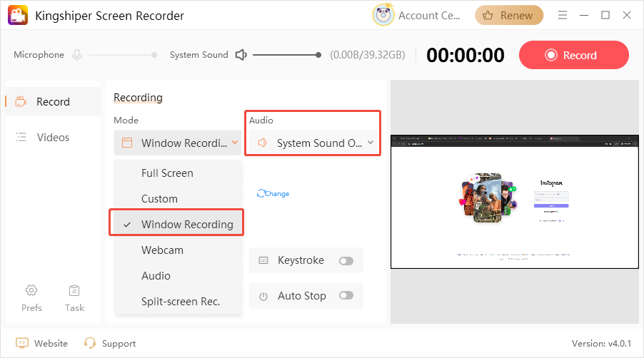The image size is (644, 358).
Task: Click the Account Ce... label
Action: pos(429,16)
